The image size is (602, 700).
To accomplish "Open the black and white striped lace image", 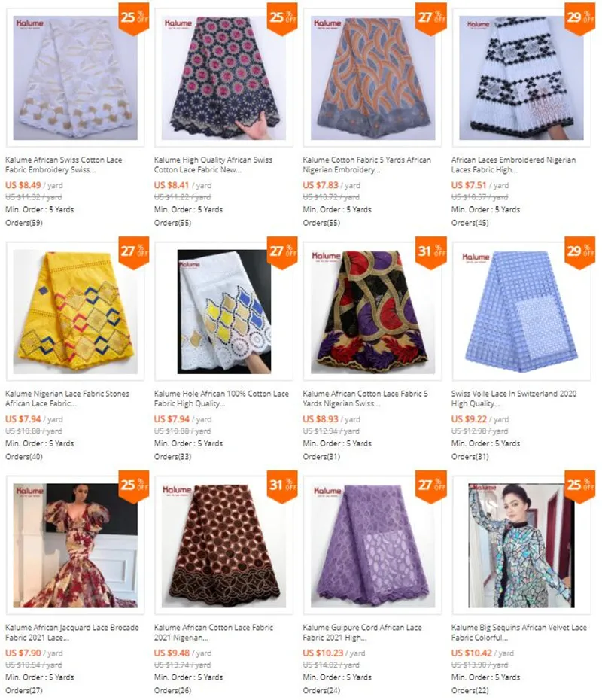I will 521,78.
